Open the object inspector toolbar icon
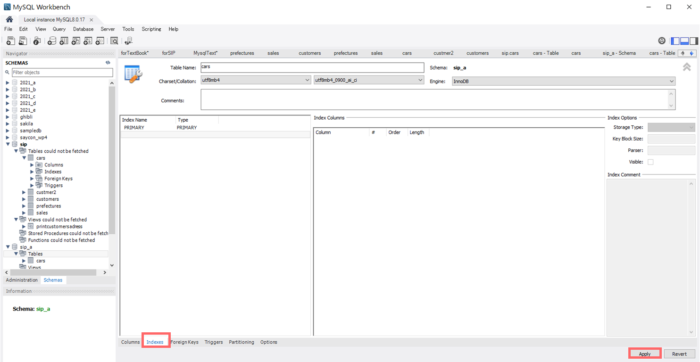This screenshot has height=362, width=700. point(38,41)
